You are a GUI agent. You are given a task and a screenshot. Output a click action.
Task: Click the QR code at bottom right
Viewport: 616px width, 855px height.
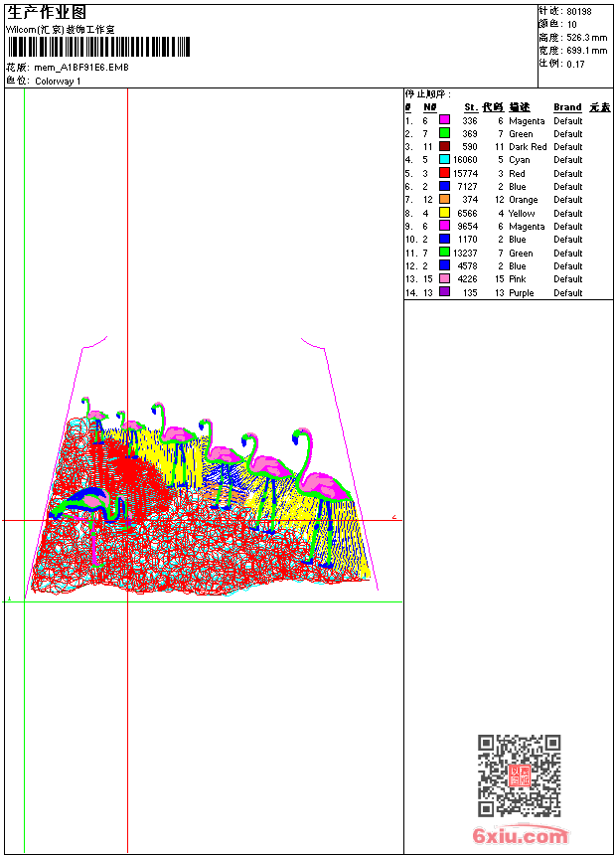(519, 775)
